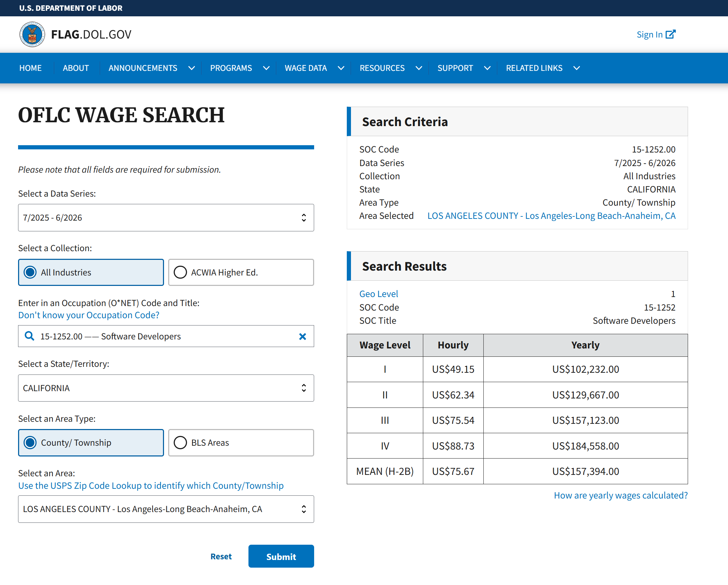
Task: Click the Wage Level column header
Action: [x=385, y=345]
